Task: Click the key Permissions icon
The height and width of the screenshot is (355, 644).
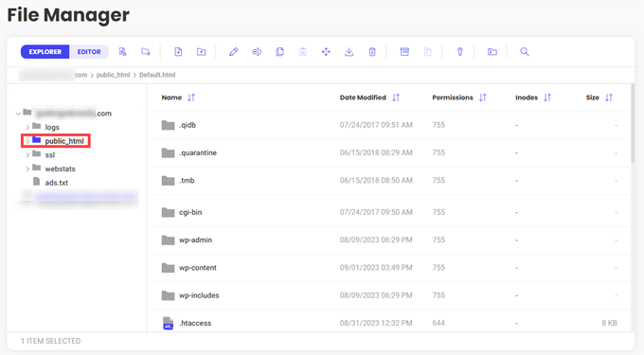Action: [460, 52]
